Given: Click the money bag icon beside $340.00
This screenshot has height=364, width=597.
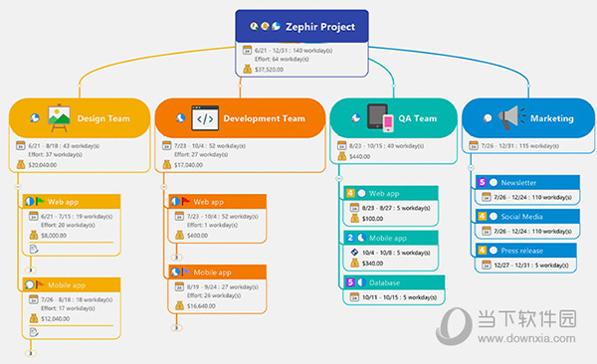Looking at the screenshot, I should 354,263.
